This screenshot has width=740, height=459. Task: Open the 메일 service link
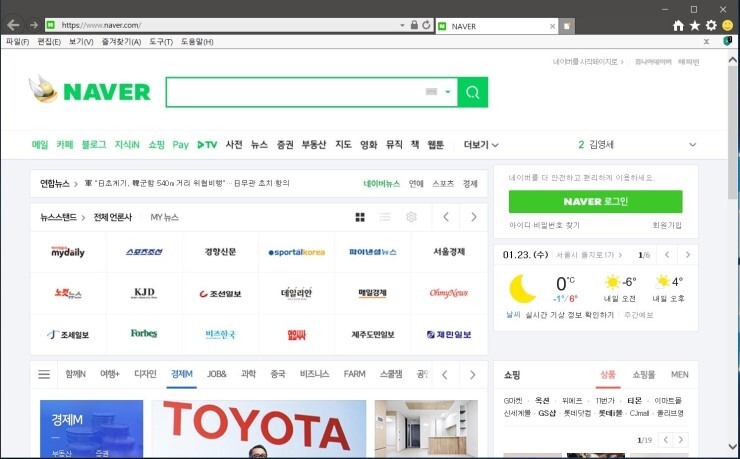(x=40, y=144)
